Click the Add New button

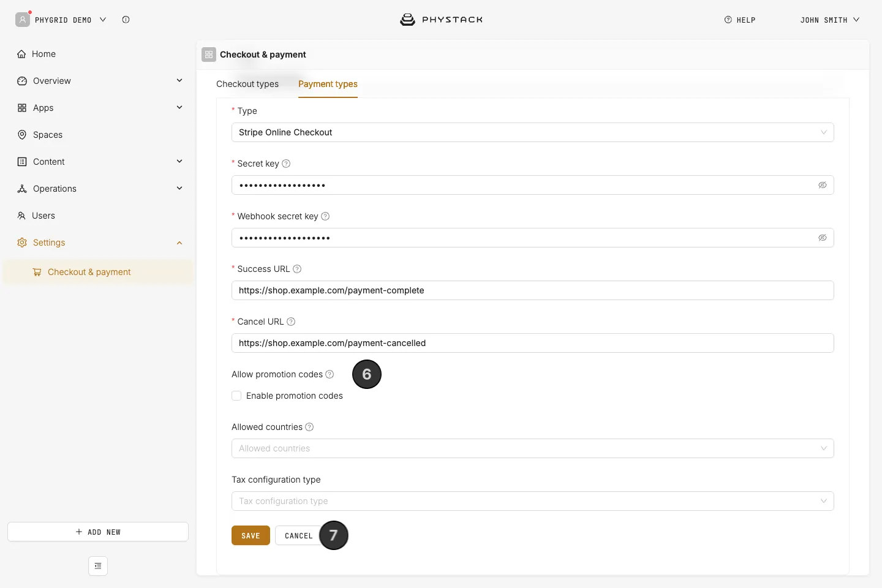point(98,532)
